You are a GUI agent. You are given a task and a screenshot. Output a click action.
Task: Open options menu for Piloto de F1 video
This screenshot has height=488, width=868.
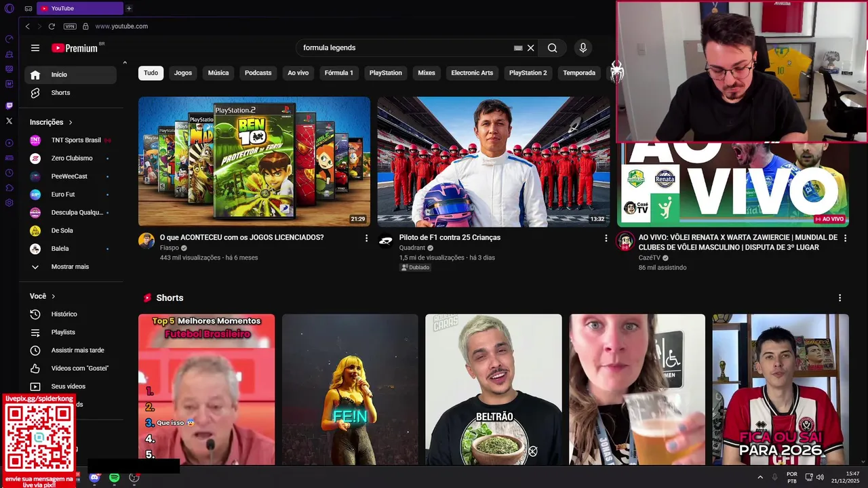(x=606, y=239)
